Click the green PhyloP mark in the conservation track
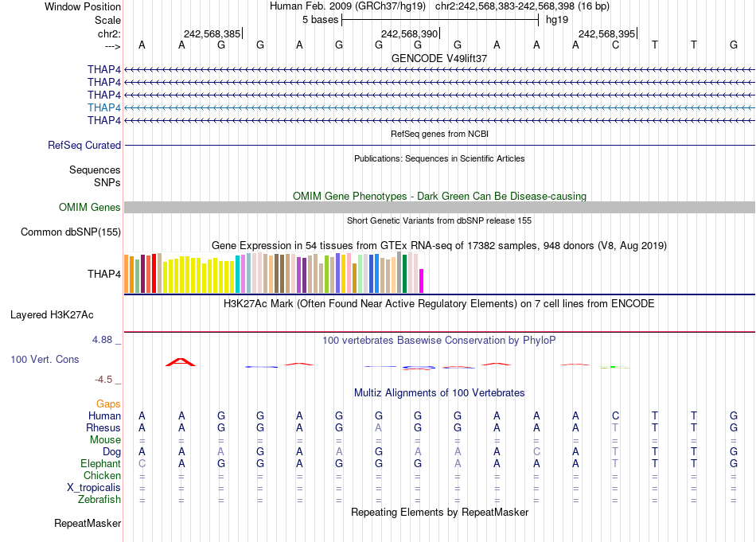 [x=614, y=368]
